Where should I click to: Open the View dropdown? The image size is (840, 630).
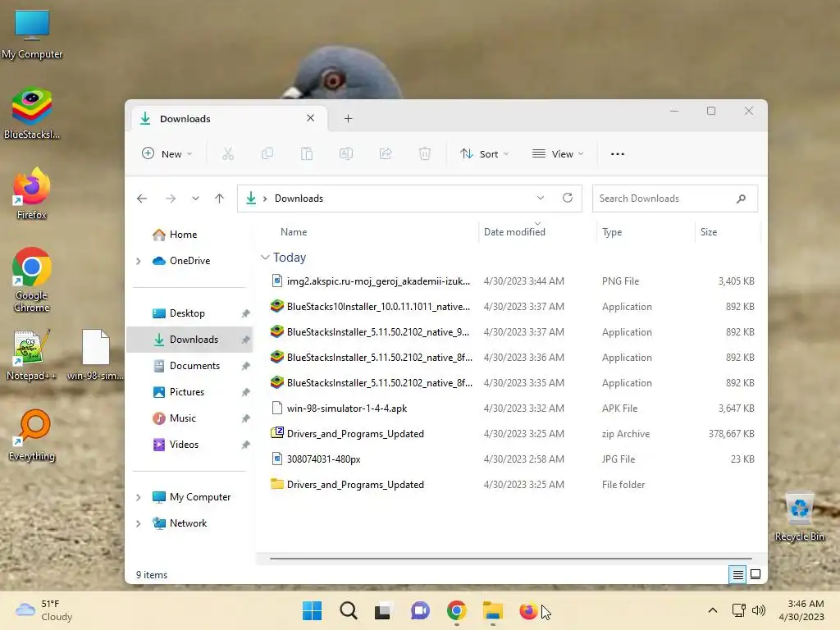558,154
